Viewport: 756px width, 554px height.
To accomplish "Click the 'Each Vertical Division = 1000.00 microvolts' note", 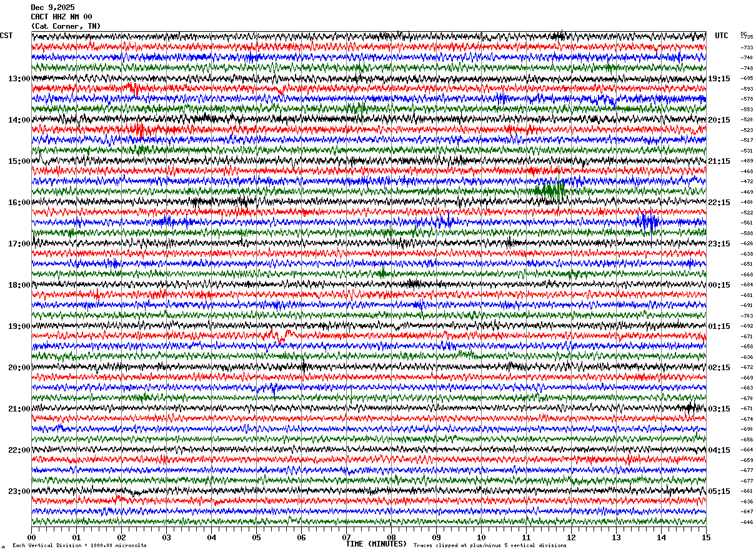I will (79, 545).
